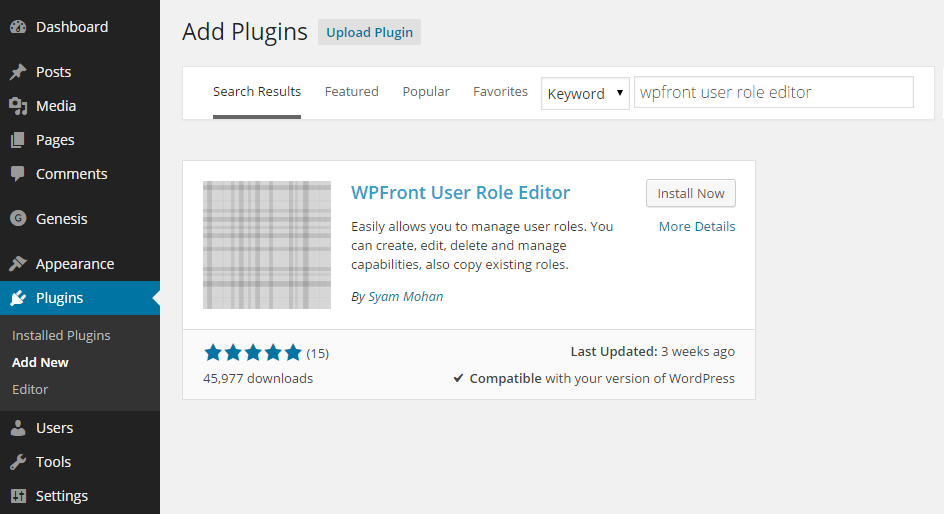Click the Appearance paintbrush icon

pyautogui.click(x=18, y=264)
